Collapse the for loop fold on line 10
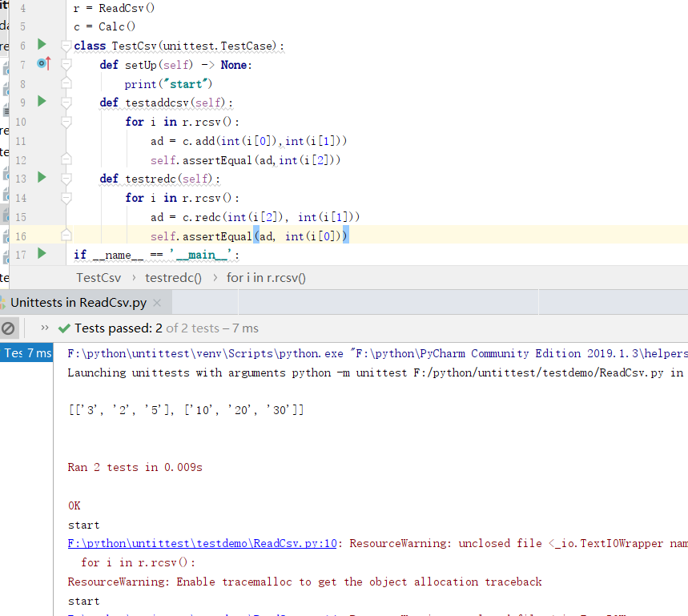This screenshot has width=688, height=616. 66,122
